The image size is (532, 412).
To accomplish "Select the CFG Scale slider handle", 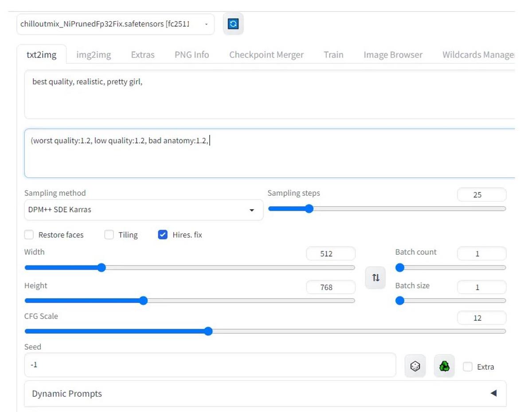I will pos(208,331).
